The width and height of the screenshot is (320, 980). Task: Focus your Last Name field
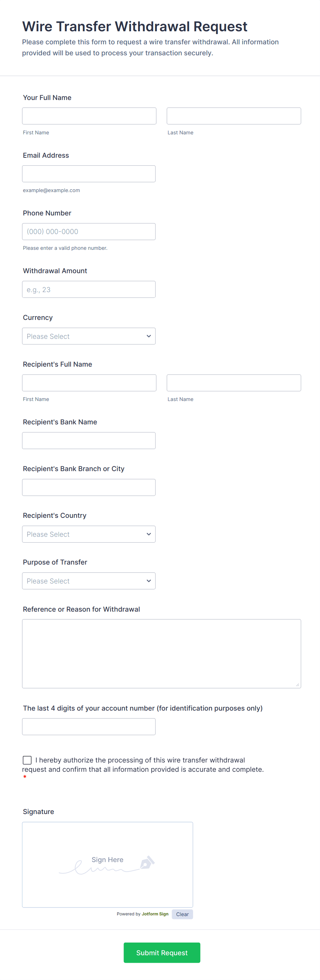pos(234,116)
